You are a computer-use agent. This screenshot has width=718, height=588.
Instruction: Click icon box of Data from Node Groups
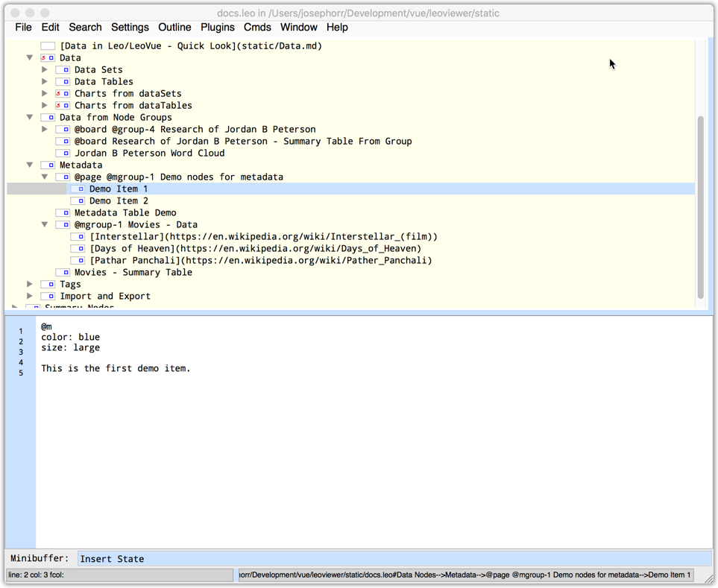coord(48,117)
